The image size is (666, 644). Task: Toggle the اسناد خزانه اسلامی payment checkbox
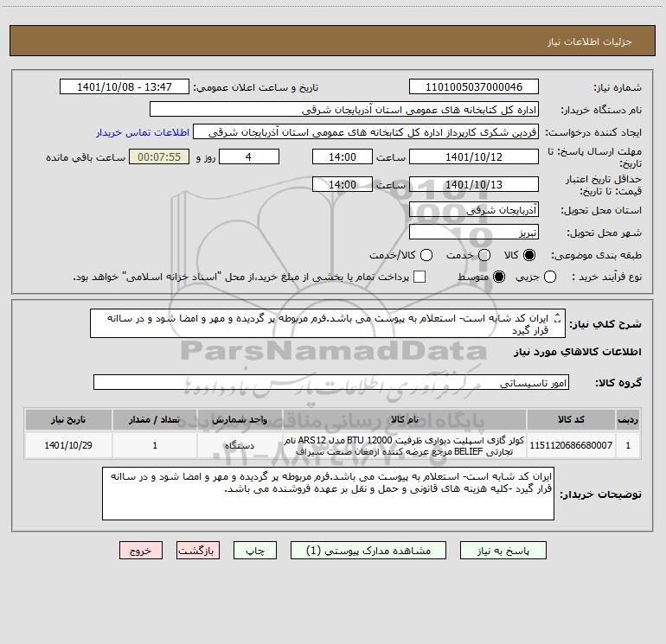pos(419,277)
